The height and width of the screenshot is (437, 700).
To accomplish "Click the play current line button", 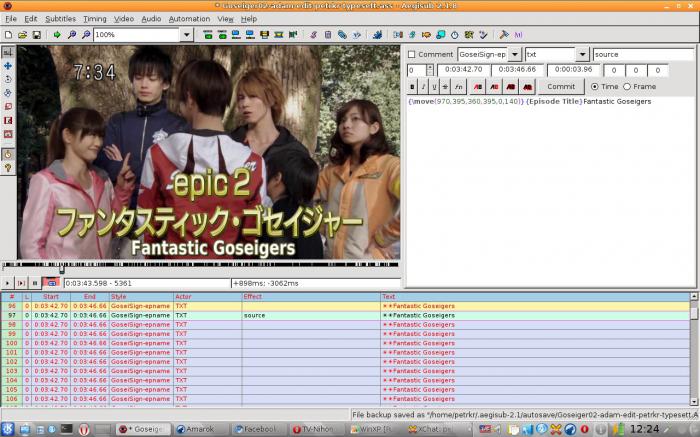I will coord(21,283).
